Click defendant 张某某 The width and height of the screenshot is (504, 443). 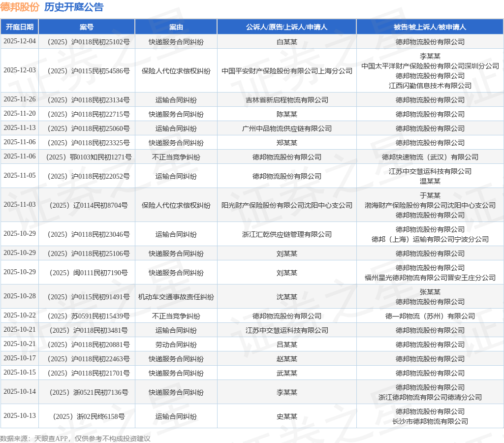(430, 292)
